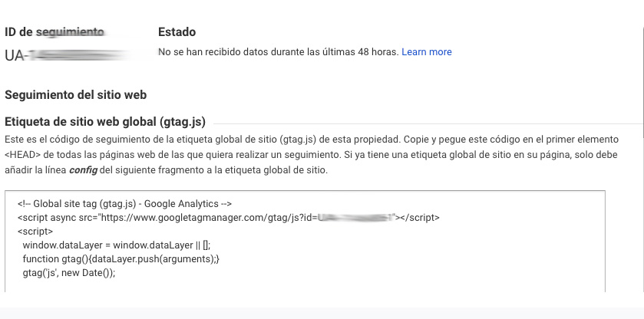Image resolution: width=644 pixels, height=319 pixels.
Task: Click the 'Global site tag' comment line
Action: tap(125, 204)
